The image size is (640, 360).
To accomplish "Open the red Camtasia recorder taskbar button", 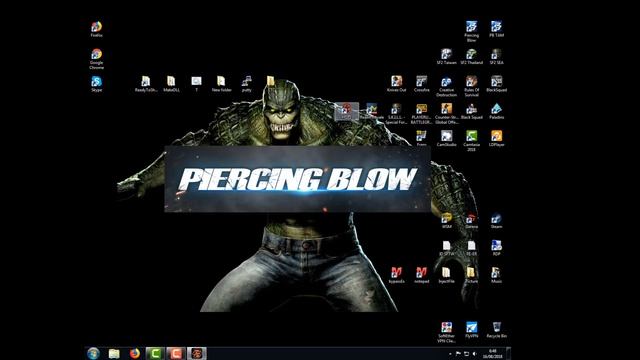I will pyautogui.click(x=176, y=353).
